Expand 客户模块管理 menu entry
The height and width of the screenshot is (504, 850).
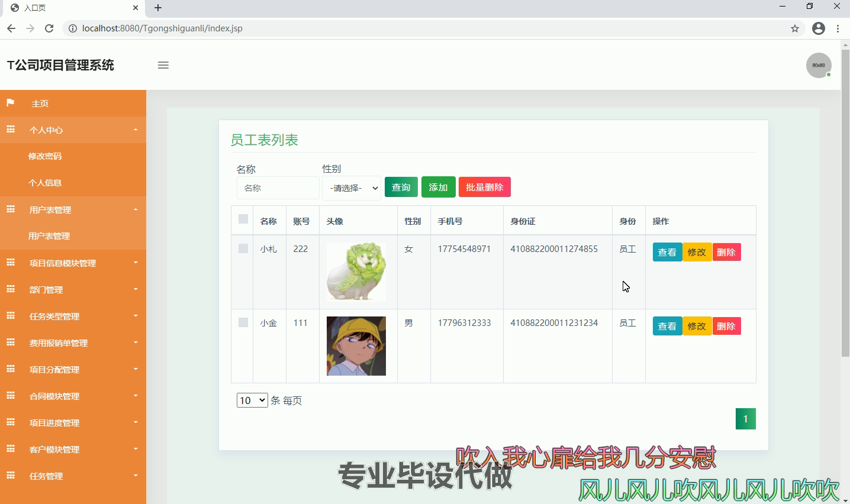[73, 449]
